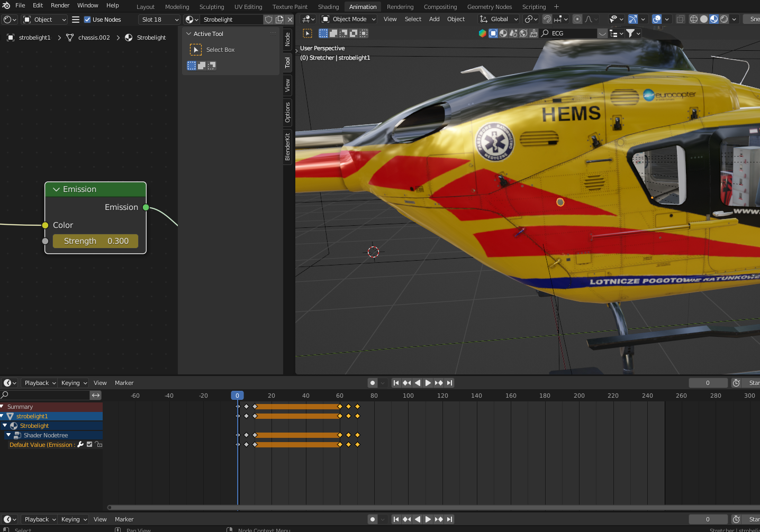Click the wrench icon on Default Value channel
The height and width of the screenshot is (532, 760).
point(80,445)
